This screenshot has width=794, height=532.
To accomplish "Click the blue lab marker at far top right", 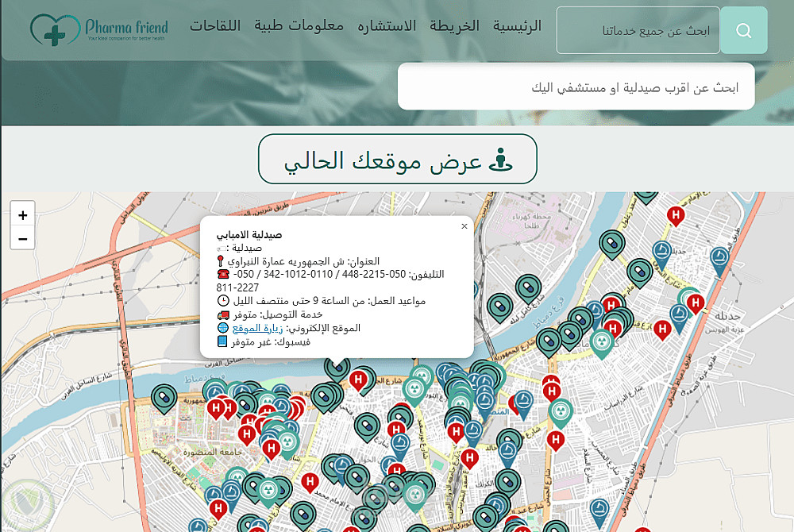I will (x=719, y=260).
